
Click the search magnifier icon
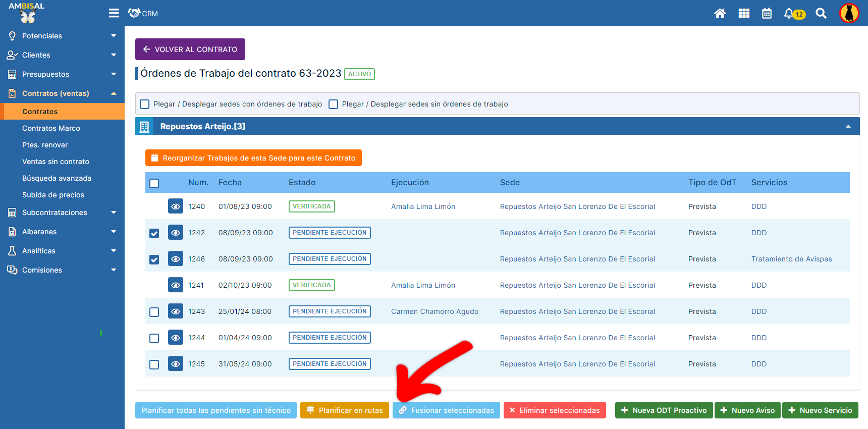821,14
